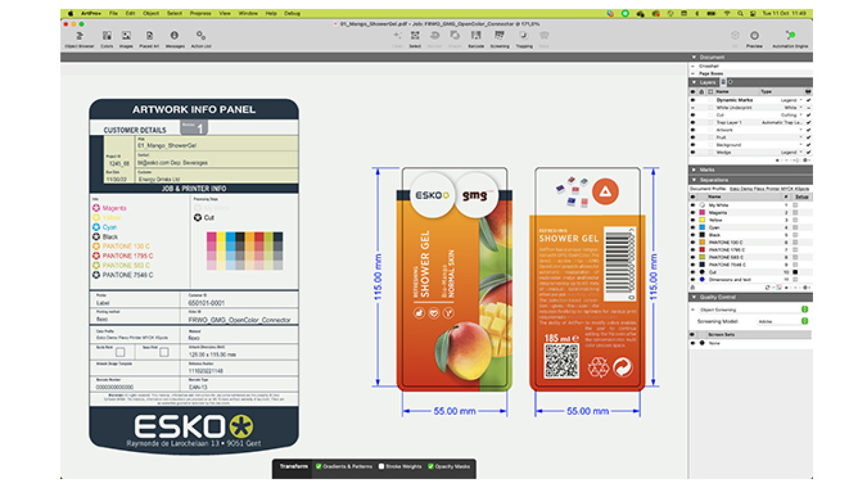Click the Transform label in bottom bar

click(294, 466)
